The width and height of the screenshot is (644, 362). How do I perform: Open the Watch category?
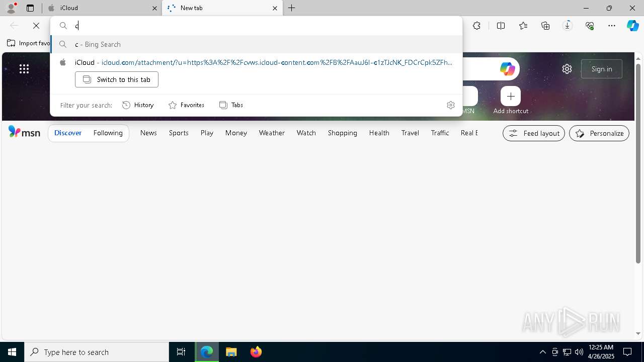[306, 133]
